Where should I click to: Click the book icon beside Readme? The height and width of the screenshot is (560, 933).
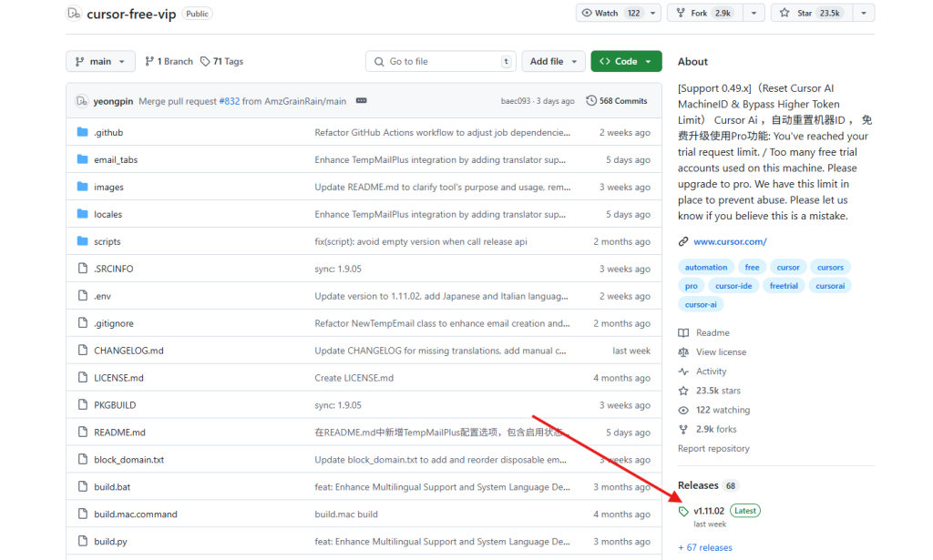pos(683,333)
